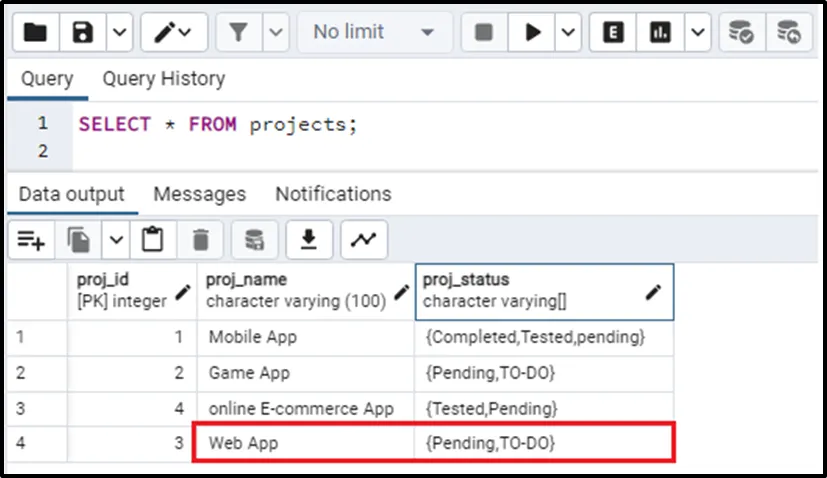Click the Add row icon
Image resolution: width=827 pixels, height=478 pixels.
click(31, 240)
